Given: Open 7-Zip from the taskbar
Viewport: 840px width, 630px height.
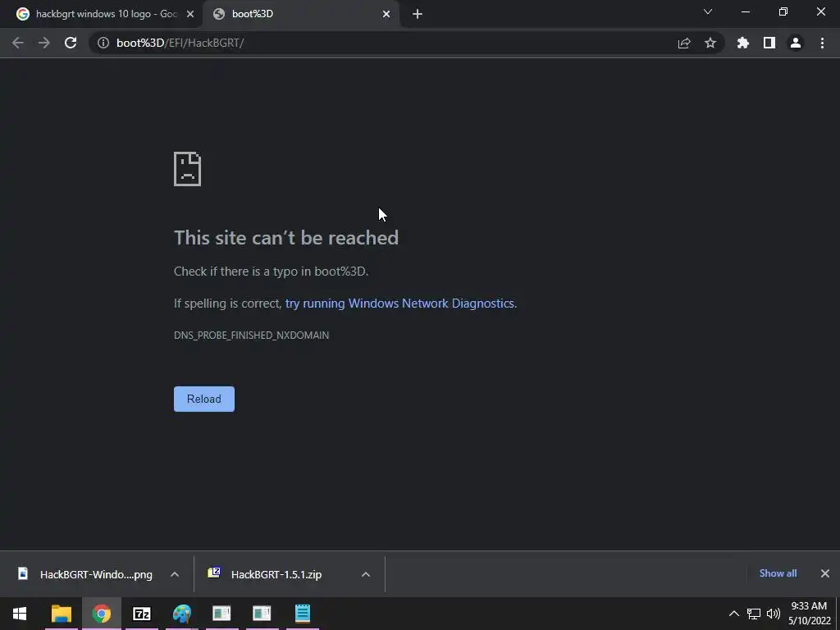Looking at the screenshot, I should pos(141,614).
